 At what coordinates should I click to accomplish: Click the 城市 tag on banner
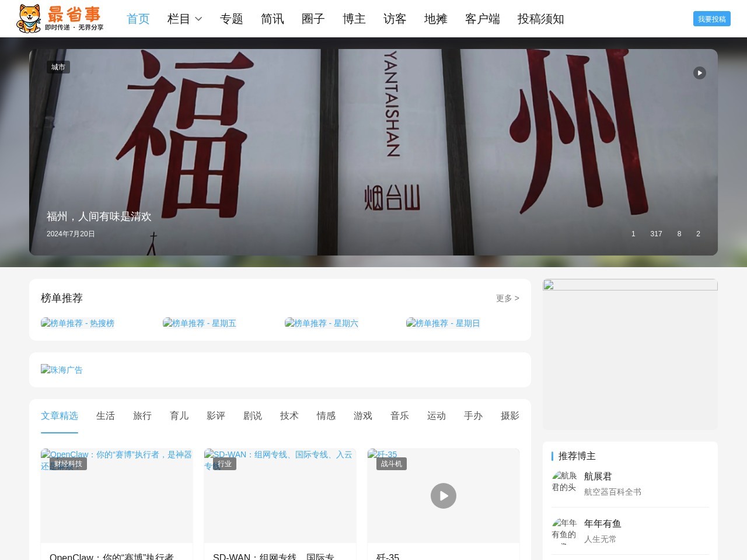[58, 67]
